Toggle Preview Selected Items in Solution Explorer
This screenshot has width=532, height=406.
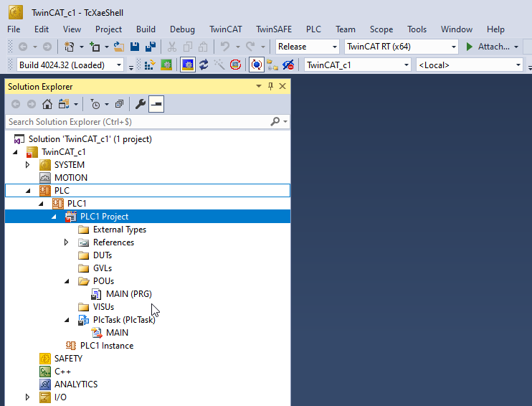[156, 104]
